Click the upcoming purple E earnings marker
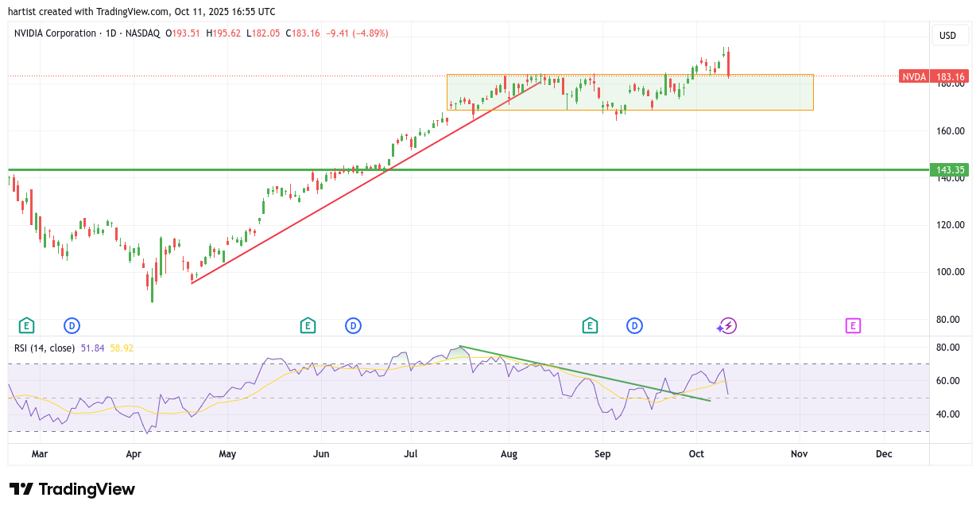 pos(853,325)
